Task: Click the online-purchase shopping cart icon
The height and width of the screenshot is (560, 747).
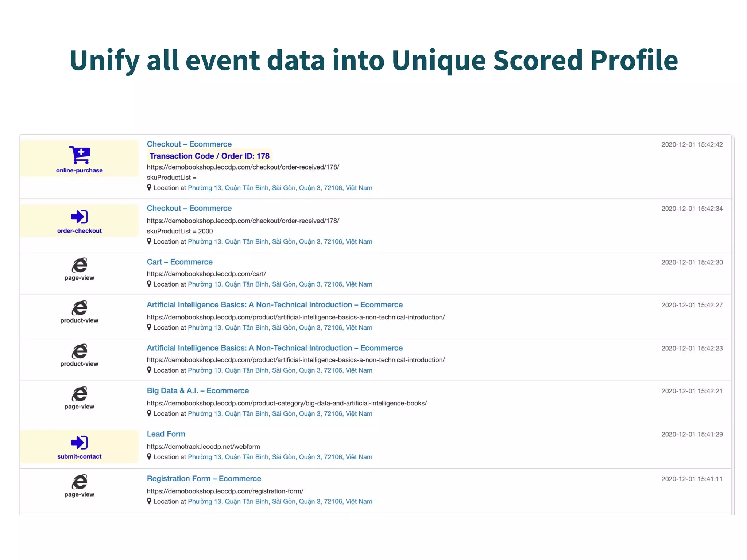Action: point(80,155)
